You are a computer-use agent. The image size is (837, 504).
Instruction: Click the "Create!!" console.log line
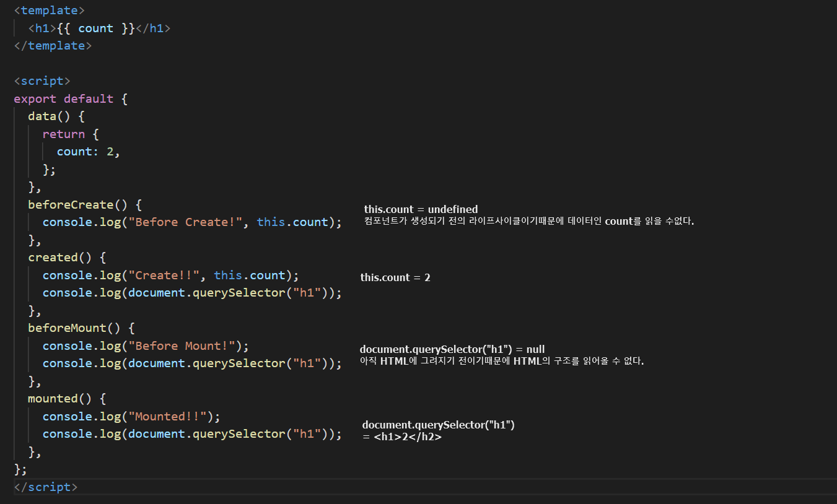point(170,275)
